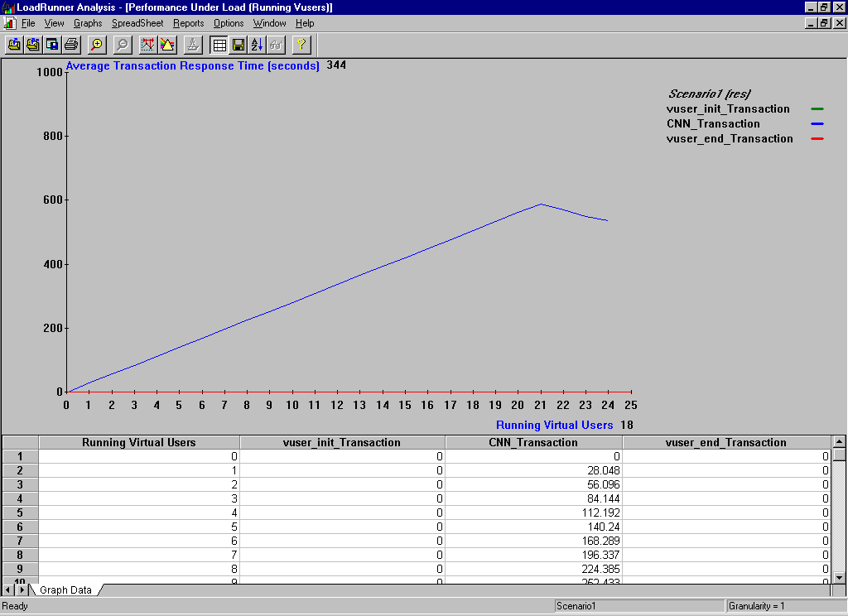
Task: Click the Running Virtual Users column header
Action: point(138,442)
